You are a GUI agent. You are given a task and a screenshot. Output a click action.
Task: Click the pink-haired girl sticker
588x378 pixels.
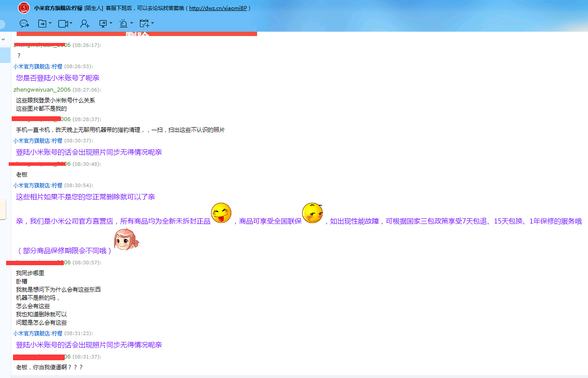coord(126,240)
